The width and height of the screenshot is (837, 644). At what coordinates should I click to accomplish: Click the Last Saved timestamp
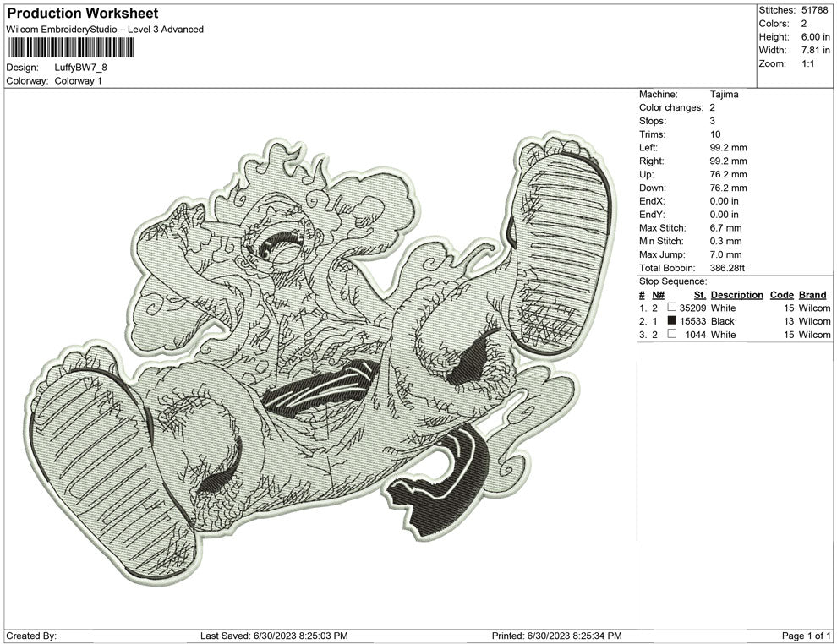(274, 636)
